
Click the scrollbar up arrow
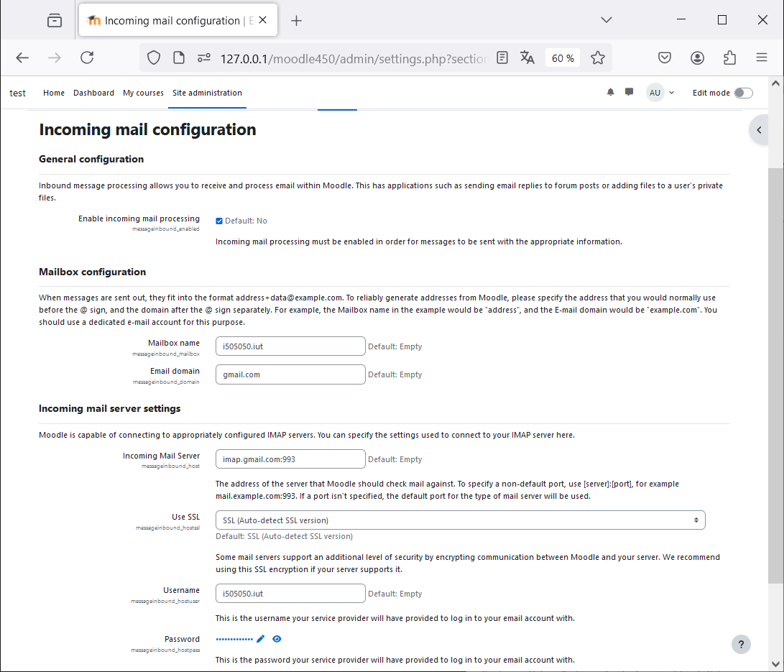click(x=775, y=84)
